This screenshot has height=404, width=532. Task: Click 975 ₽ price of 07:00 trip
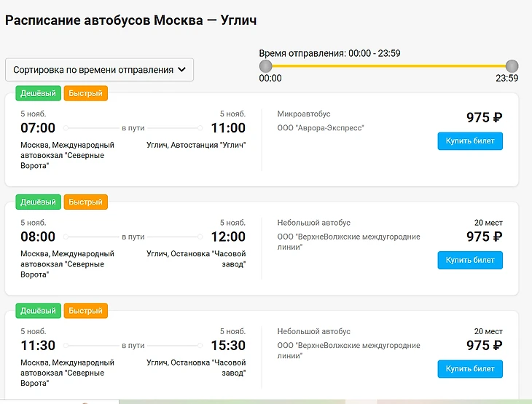coord(484,118)
